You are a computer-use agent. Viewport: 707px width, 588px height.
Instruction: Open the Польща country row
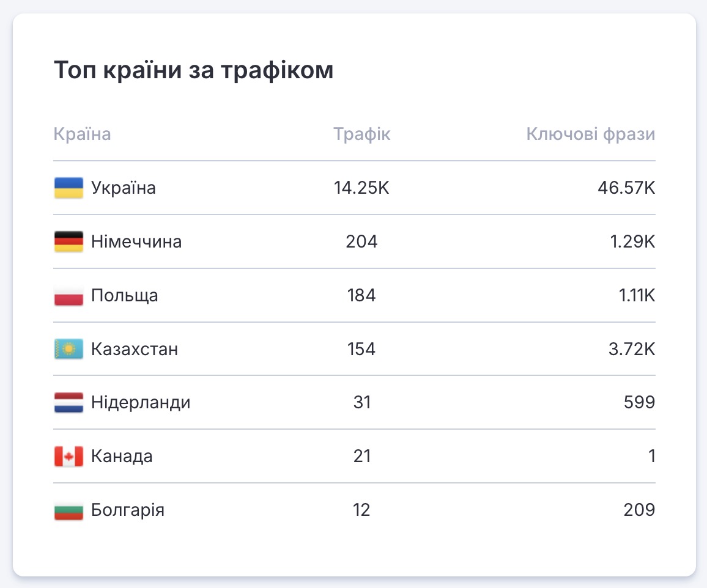[125, 296]
